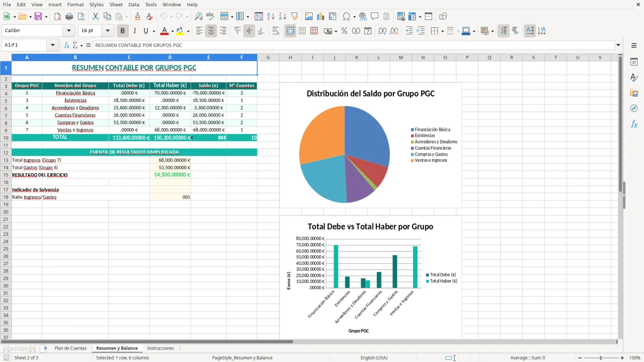Open the sidebar Properties panel icon
This screenshot has width=644, height=362.
(634, 62)
